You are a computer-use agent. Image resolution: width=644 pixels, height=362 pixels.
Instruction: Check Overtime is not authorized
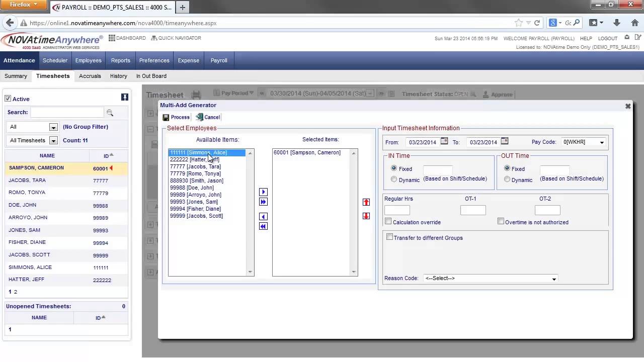pyautogui.click(x=501, y=221)
